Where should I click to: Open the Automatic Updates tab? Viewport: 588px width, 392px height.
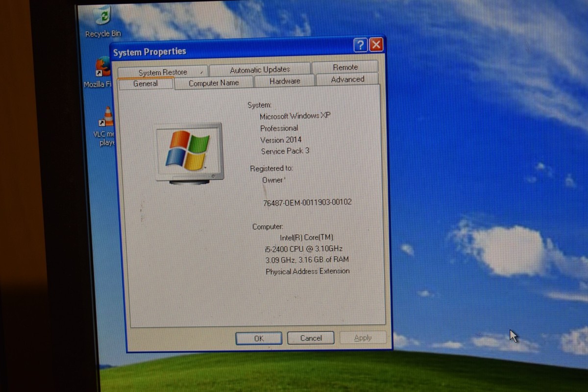coord(260,69)
